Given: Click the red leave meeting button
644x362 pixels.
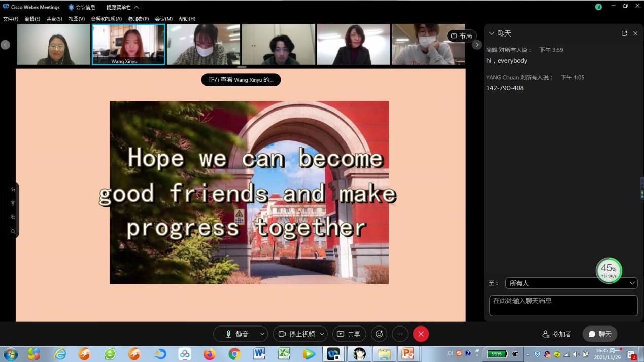Looking at the screenshot, I should click(421, 334).
